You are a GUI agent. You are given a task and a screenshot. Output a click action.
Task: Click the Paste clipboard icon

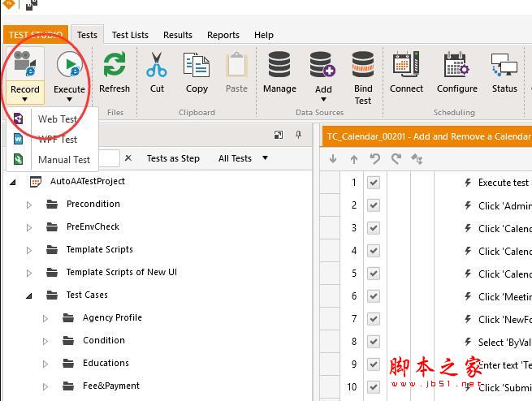[x=236, y=64]
